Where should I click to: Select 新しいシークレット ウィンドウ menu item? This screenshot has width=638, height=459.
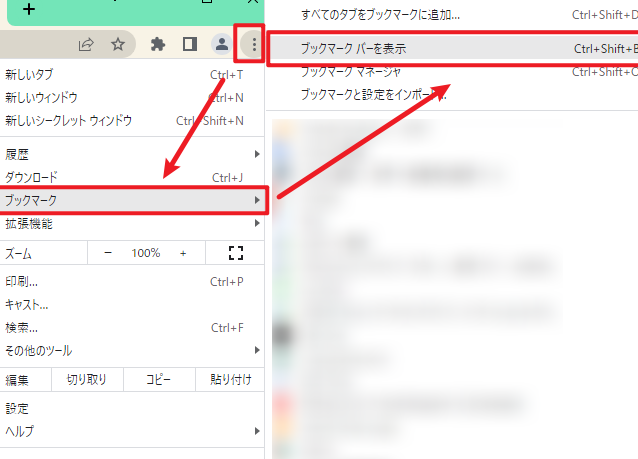click(x=70, y=121)
